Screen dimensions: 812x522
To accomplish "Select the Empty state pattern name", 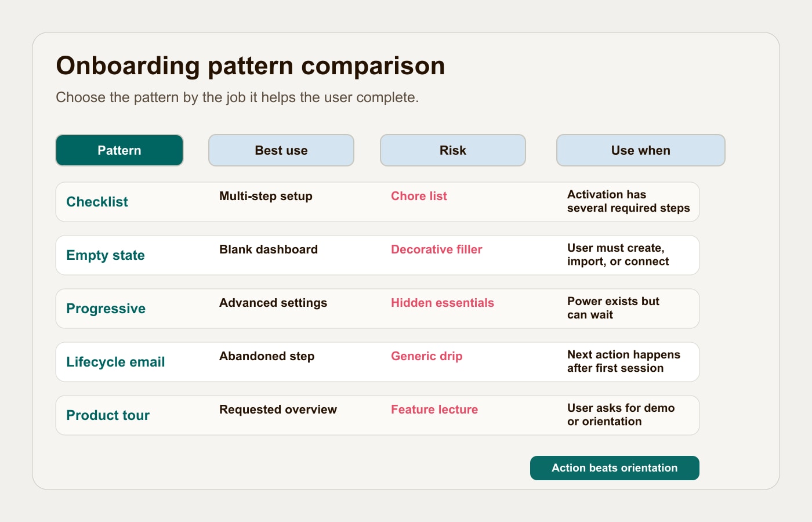I will (x=106, y=255).
